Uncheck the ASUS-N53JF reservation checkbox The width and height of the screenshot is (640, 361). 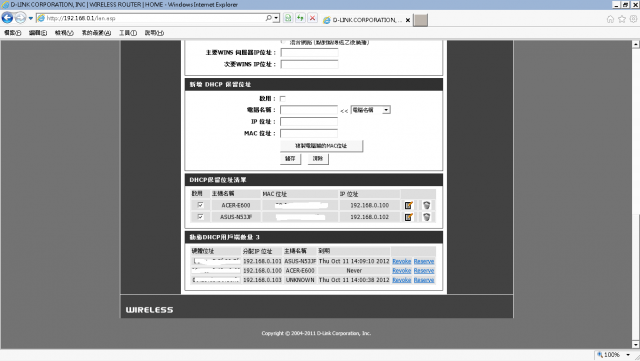coord(200,217)
